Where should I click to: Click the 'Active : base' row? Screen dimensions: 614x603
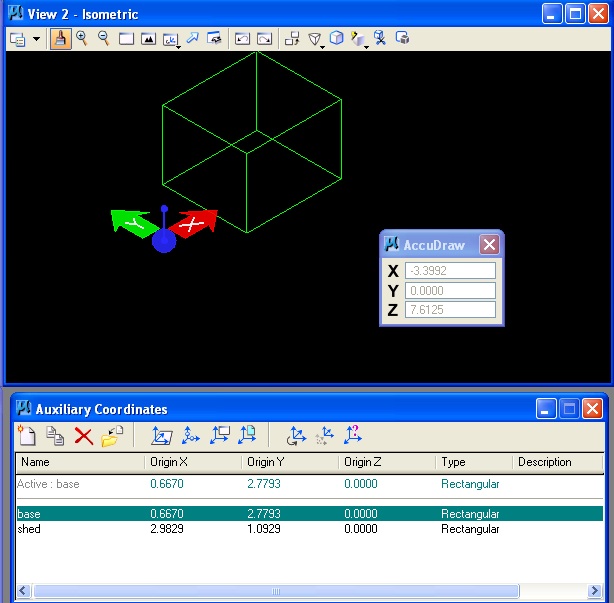[309, 484]
